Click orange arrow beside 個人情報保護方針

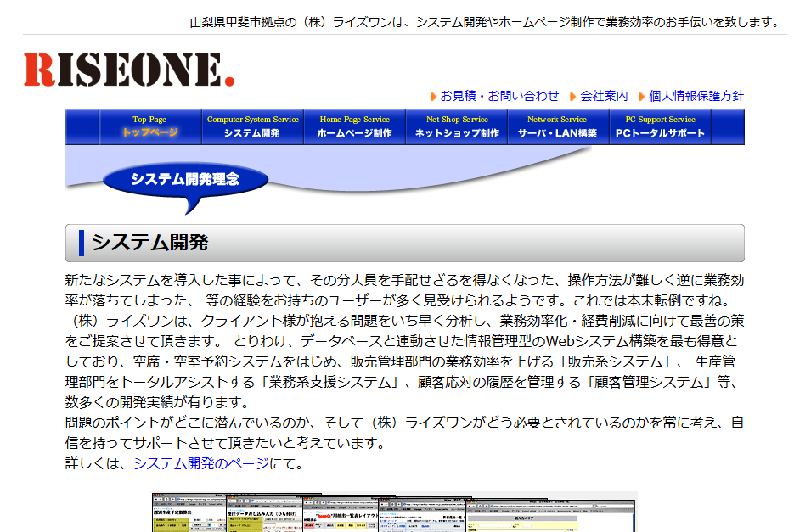[x=641, y=97]
